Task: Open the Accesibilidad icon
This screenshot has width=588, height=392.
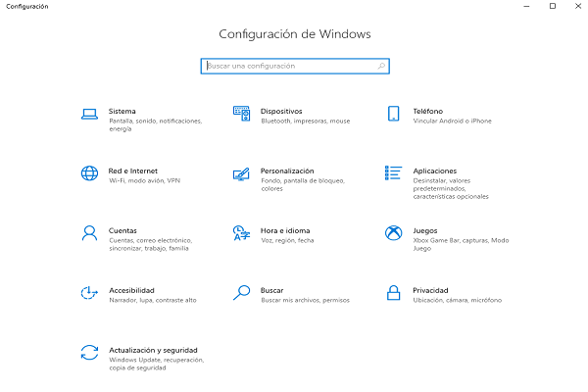Action: point(89,293)
